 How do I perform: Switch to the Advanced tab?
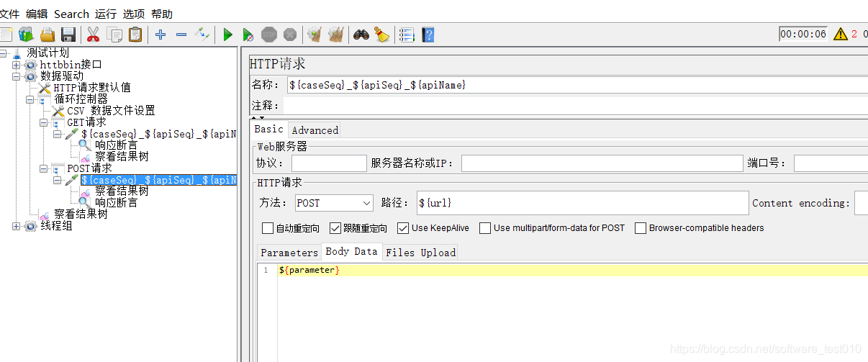[x=315, y=130]
